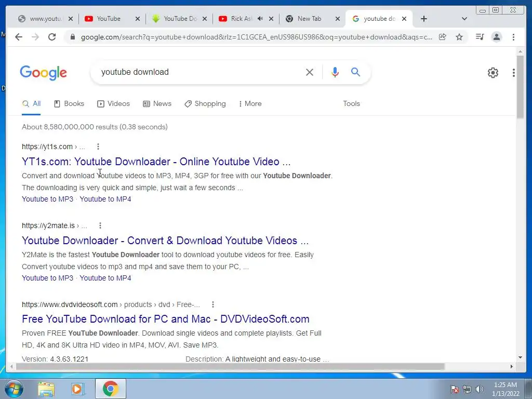Click the scroll right arrow
The width and height of the screenshot is (532, 399).
pos(512,366)
